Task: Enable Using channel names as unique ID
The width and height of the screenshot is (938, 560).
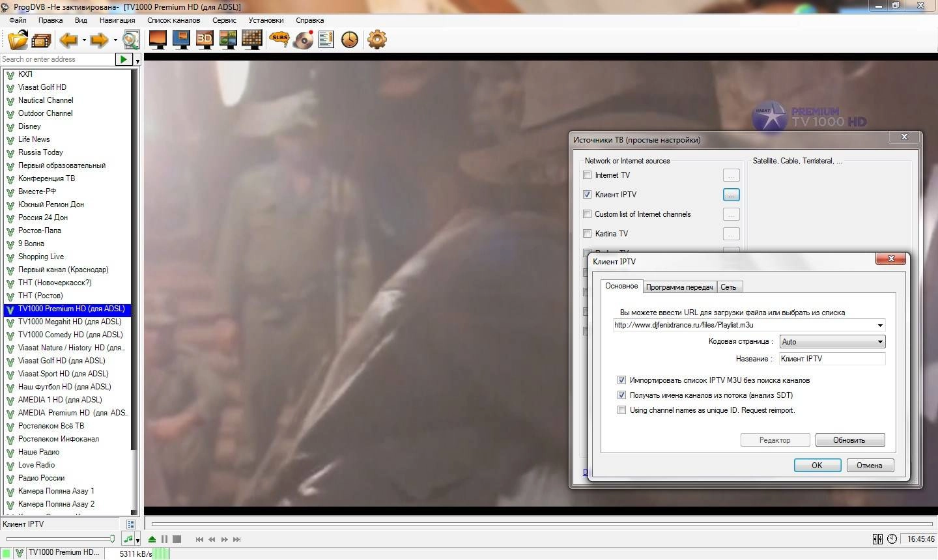Action: tap(621, 410)
